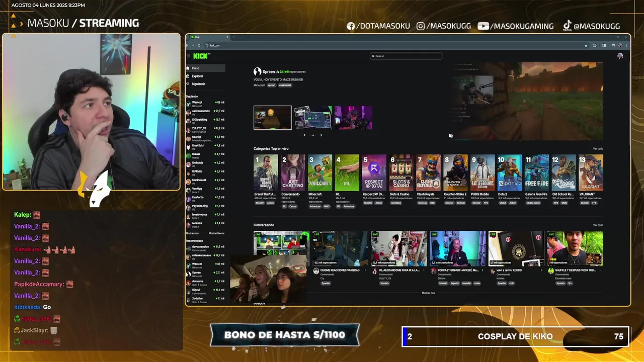Open milenkanolasco in the Recomendado list
This screenshot has width=644, height=362.
pos(205,256)
